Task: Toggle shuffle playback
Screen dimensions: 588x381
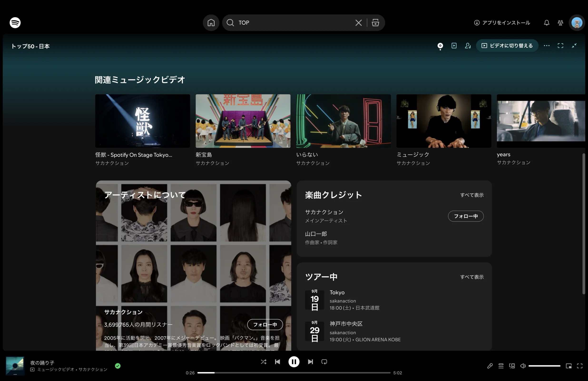Action: 263,362
